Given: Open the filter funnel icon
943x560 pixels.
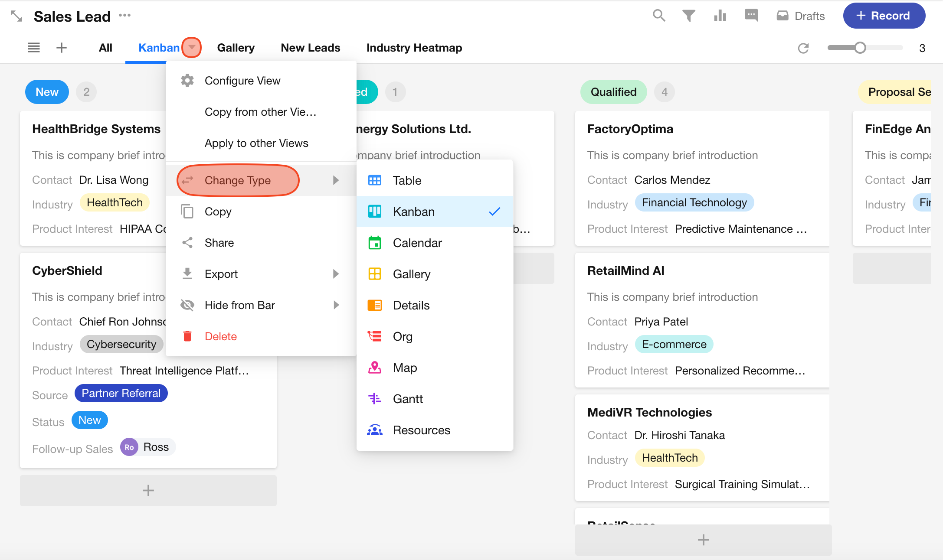Looking at the screenshot, I should 688,16.
